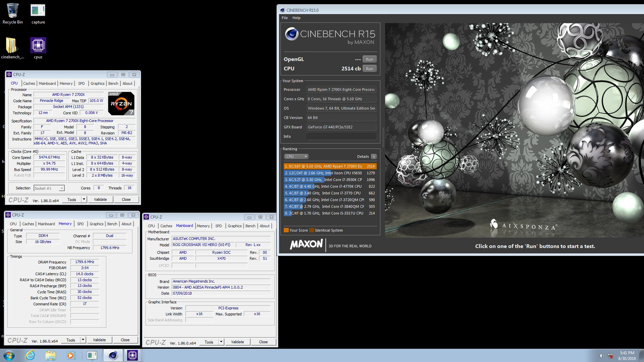
Task: Expand the Tools arrow in the CPU-Z Memory window
Action: [x=83, y=340]
